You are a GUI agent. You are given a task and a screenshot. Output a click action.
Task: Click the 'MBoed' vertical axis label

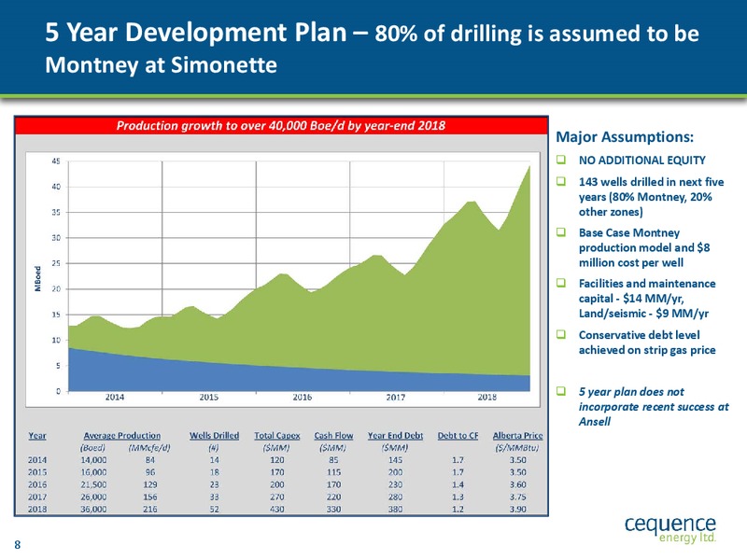[37, 278]
